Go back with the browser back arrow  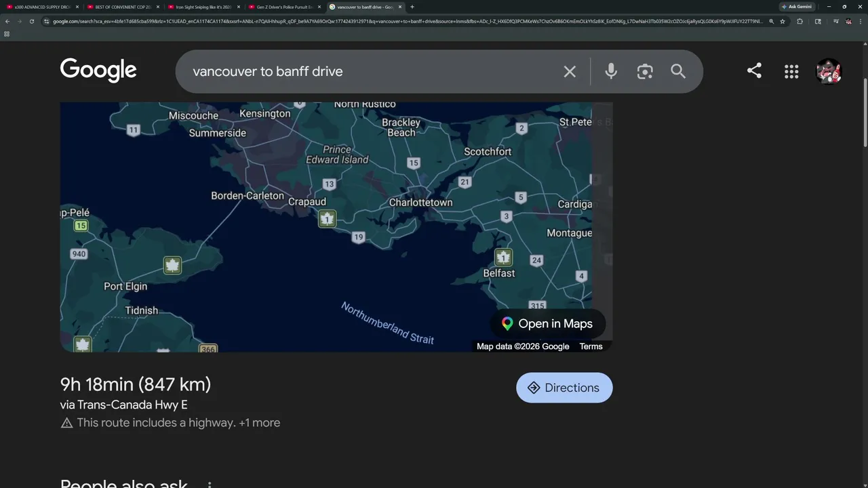pyautogui.click(x=7, y=21)
